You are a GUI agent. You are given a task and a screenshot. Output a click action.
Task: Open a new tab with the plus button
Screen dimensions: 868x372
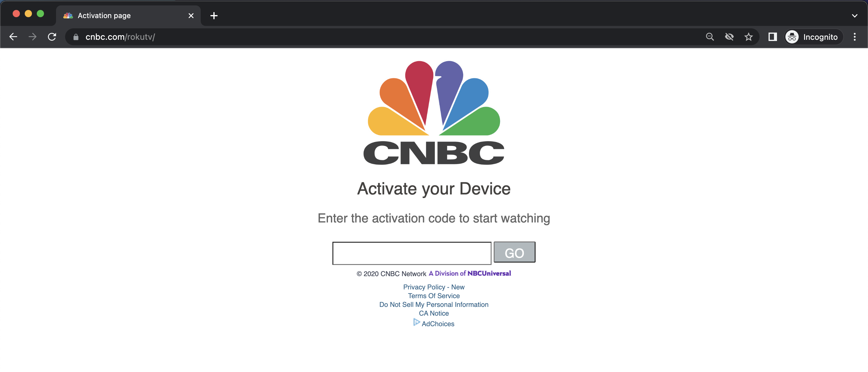click(x=214, y=15)
